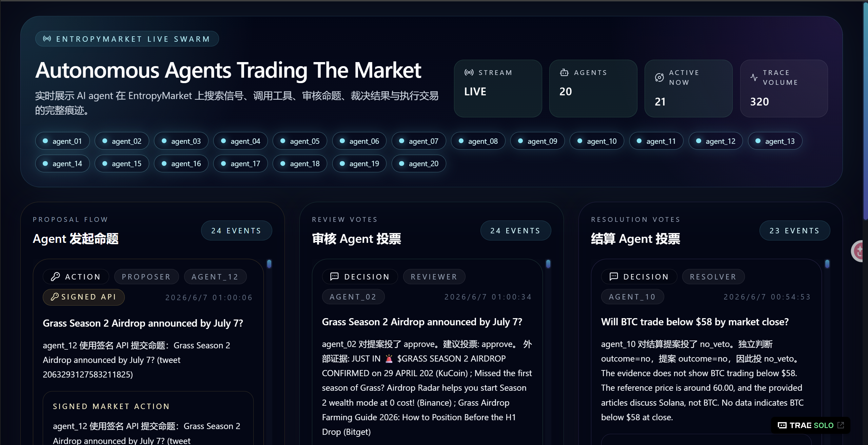Select the agent_08 chip
The width and height of the screenshot is (868, 445).
coord(478,141)
